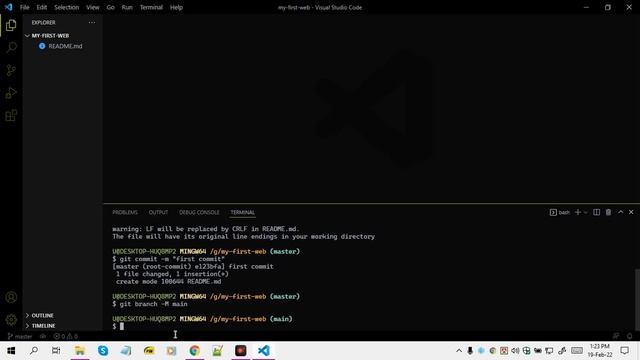Open the Source Control view

click(x=11, y=70)
